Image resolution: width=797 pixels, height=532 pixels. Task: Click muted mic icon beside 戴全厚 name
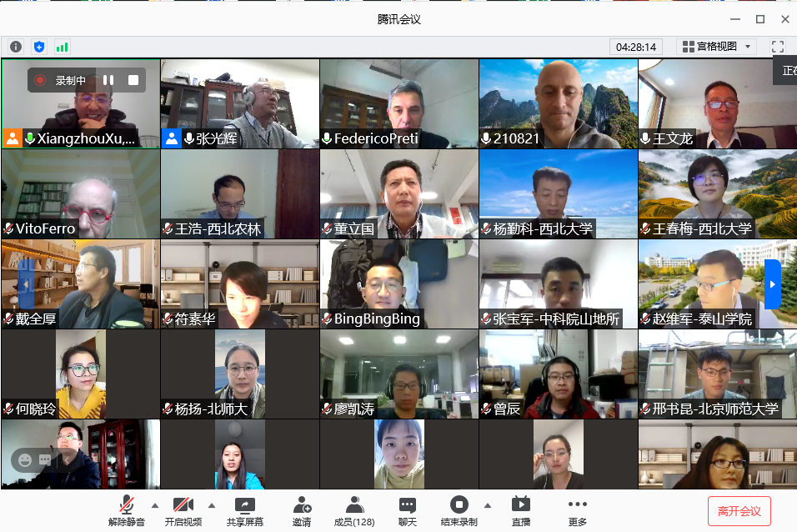click(x=8, y=319)
